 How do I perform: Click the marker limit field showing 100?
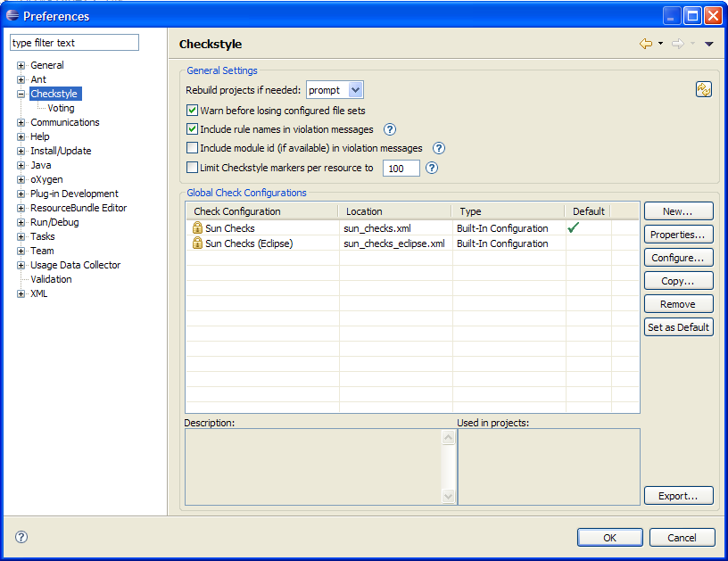pyautogui.click(x=401, y=168)
